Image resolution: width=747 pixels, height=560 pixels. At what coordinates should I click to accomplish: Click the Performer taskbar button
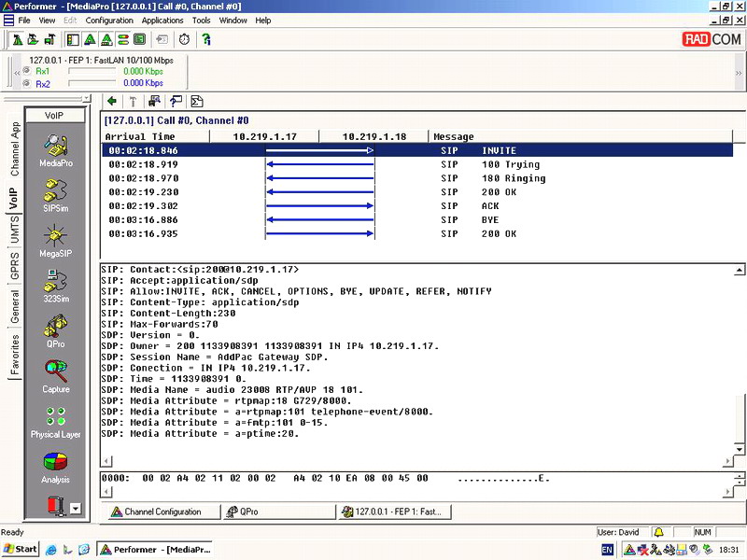155,549
